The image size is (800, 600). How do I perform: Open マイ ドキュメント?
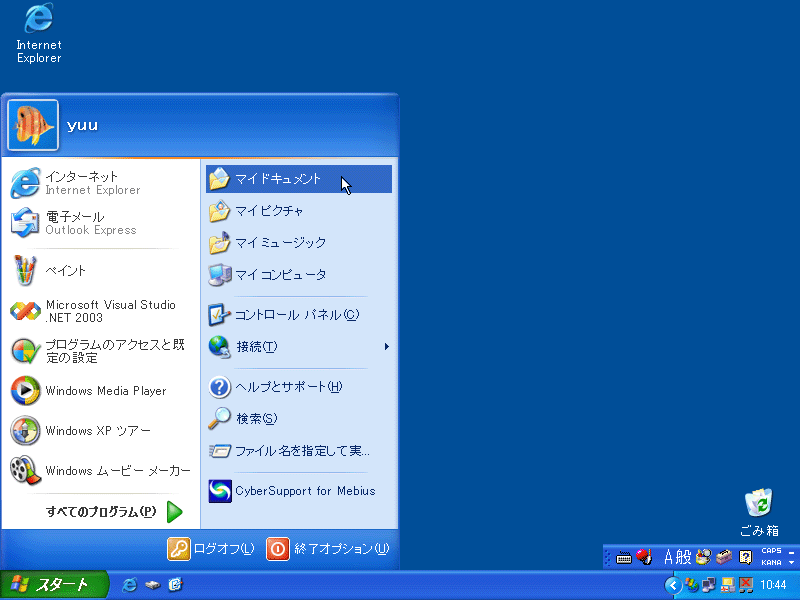tap(299, 179)
